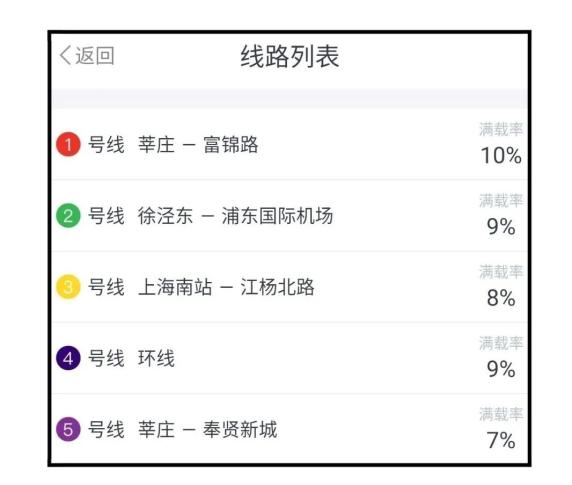Click the back chevron arrow icon
This screenshot has width=572, height=485.
pos(65,56)
